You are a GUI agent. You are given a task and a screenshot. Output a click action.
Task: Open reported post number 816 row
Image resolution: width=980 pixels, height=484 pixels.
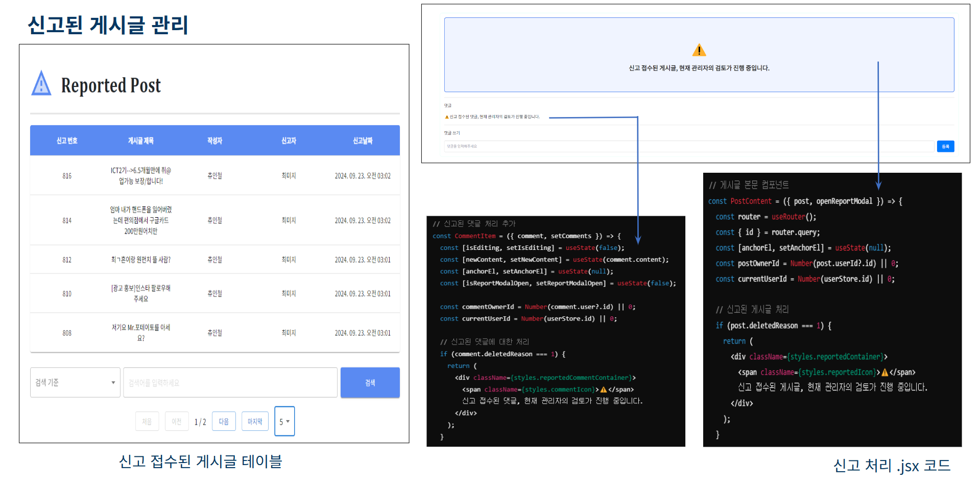click(214, 176)
